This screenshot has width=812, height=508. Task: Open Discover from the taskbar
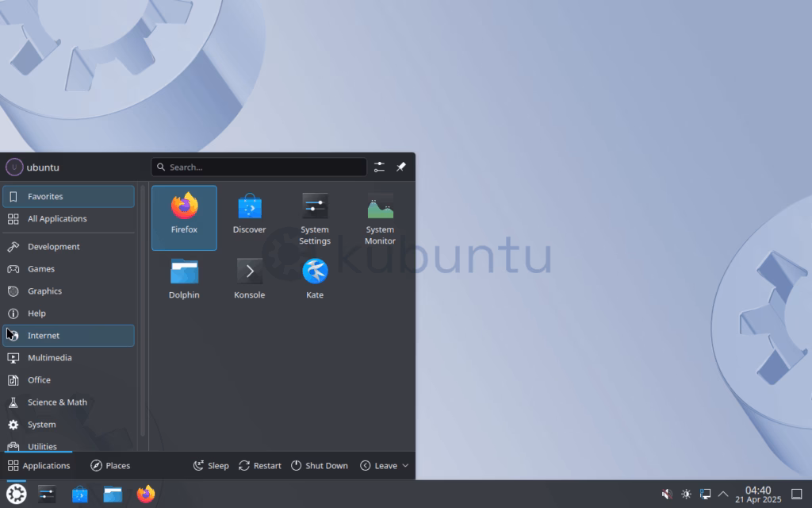(x=80, y=494)
